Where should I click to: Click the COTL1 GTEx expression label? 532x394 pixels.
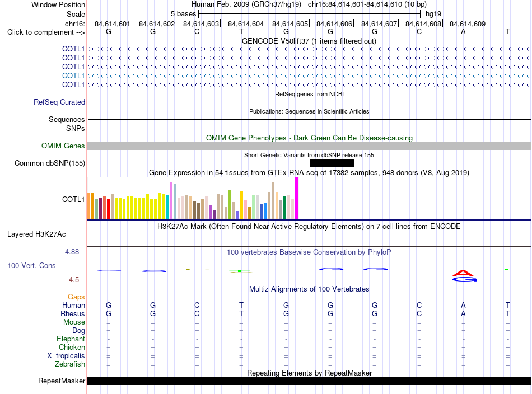coord(73,199)
